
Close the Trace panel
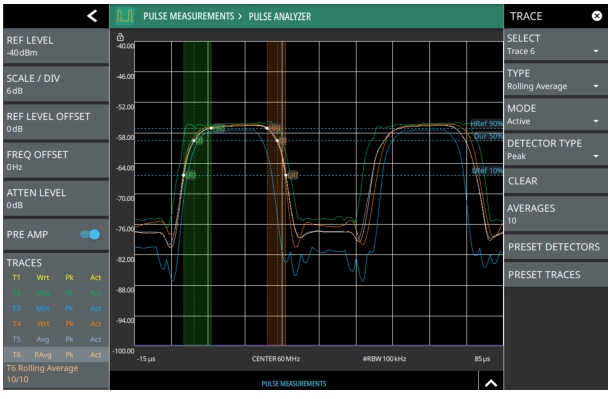(596, 16)
